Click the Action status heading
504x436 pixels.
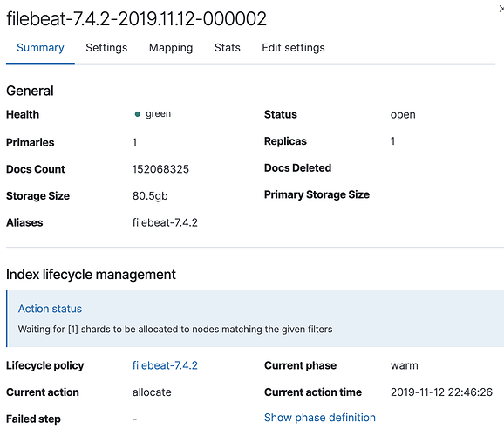tap(50, 309)
